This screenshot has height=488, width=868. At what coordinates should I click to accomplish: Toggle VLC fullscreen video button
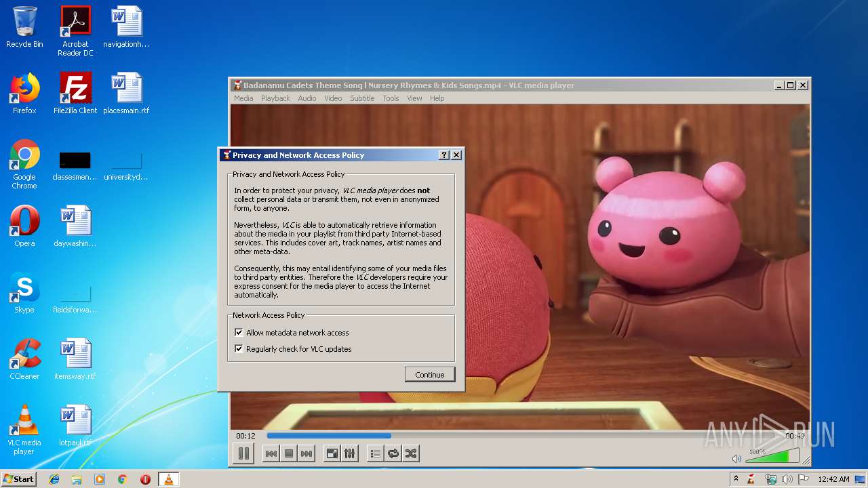coord(332,454)
